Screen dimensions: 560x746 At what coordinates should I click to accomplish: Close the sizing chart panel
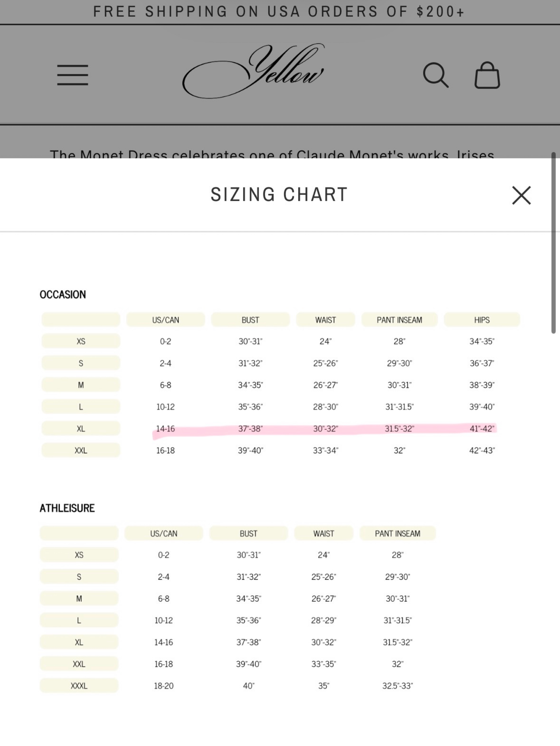coord(521,195)
